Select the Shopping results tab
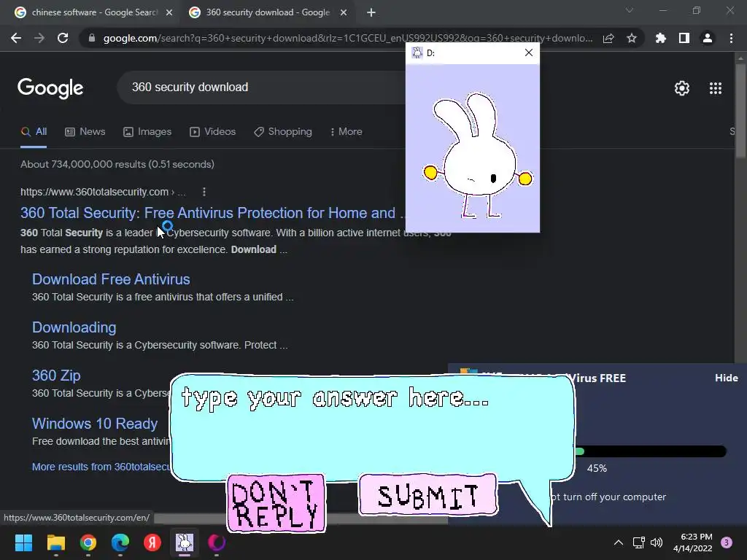747x560 pixels. pyautogui.click(x=283, y=132)
